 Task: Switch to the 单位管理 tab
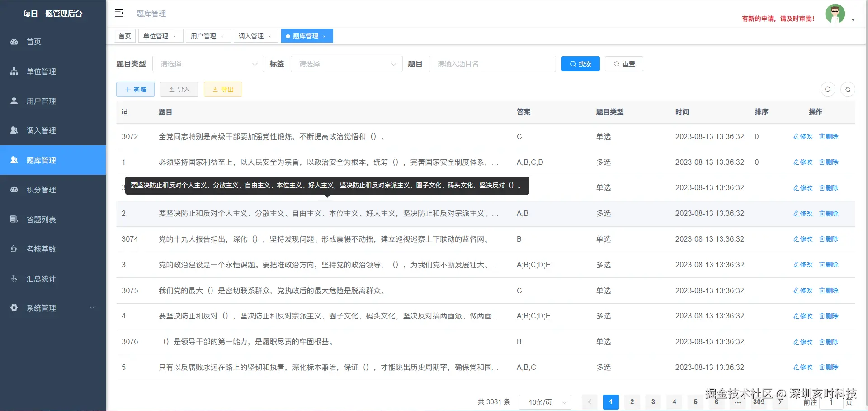156,36
